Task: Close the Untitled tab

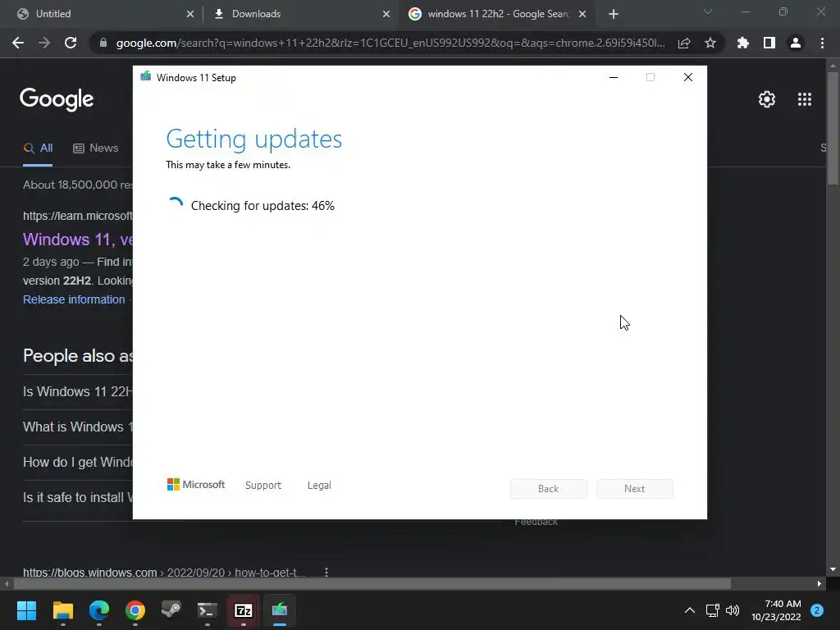Action: tap(190, 14)
